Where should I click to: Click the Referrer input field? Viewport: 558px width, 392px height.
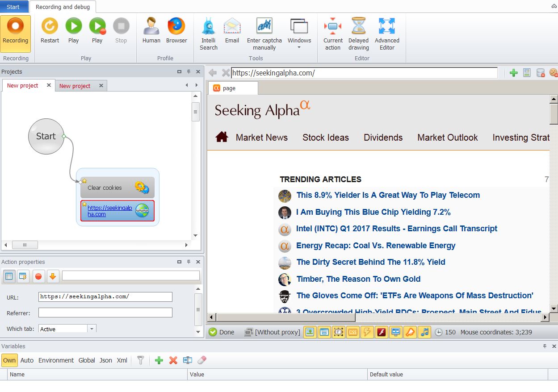(105, 313)
